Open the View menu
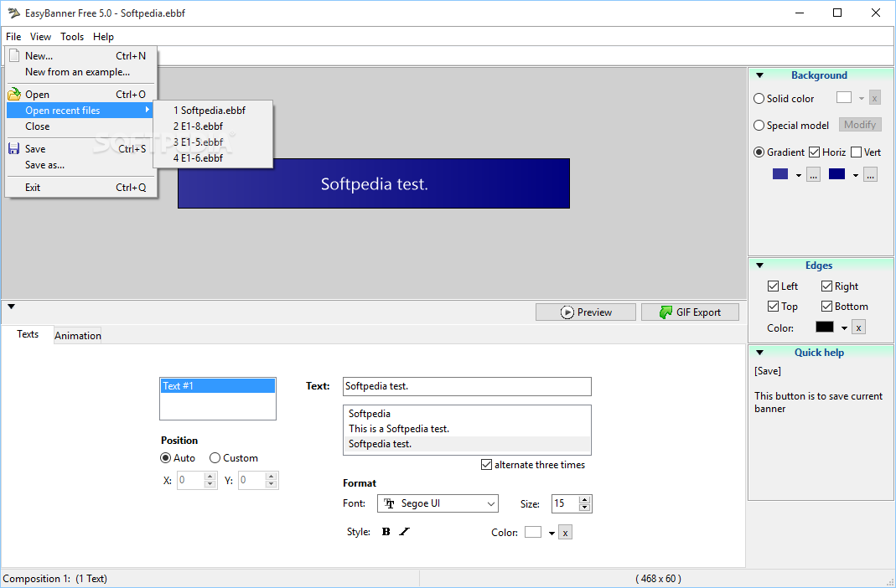Screen dimensions: 896x588 [x=40, y=37]
